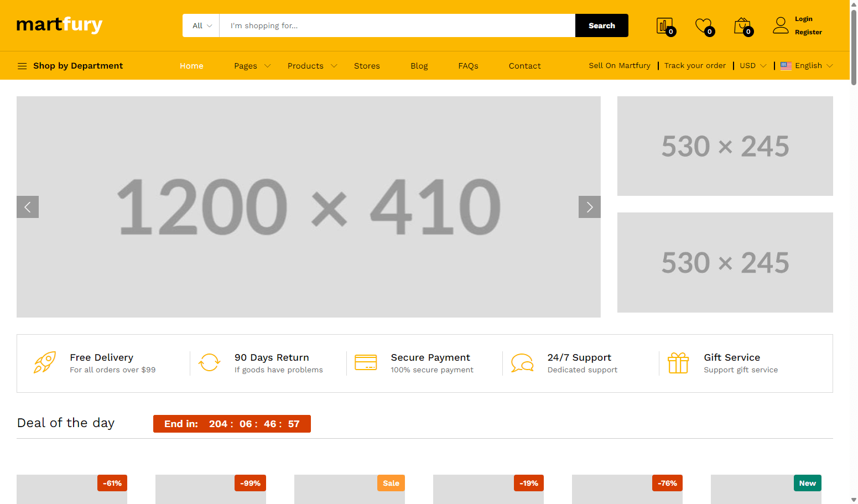Click the 24/7 Support chat bubbles icon
858x504 pixels.
[522, 363]
